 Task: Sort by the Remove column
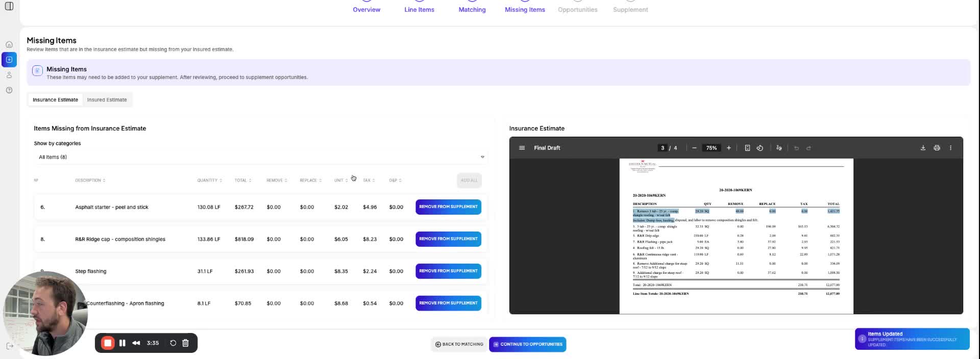277,181
